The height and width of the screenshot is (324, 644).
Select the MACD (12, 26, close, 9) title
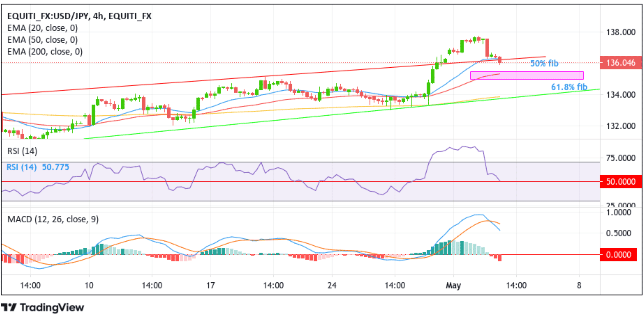53,219
